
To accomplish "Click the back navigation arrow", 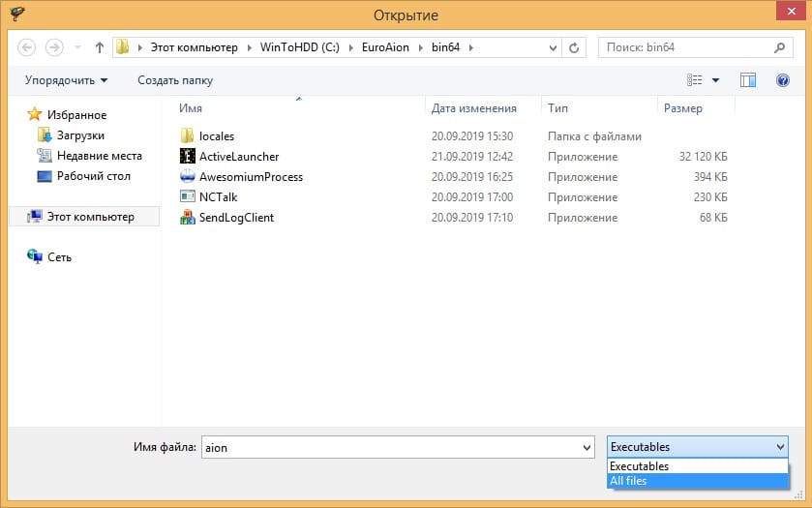I will pyautogui.click(x=27, y=46).
